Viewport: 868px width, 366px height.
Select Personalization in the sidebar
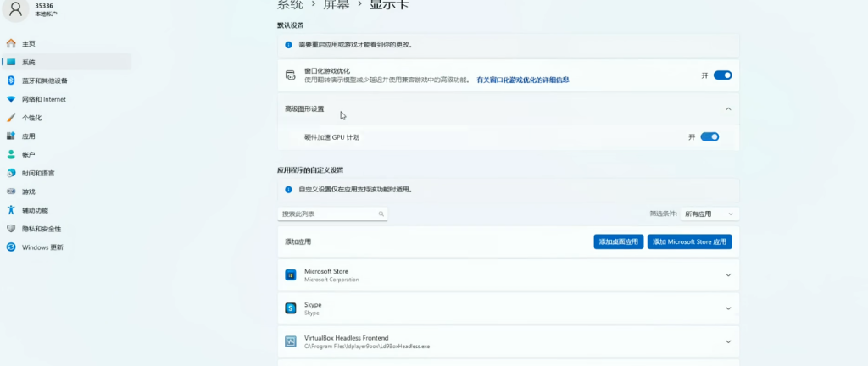coord(31,118)
